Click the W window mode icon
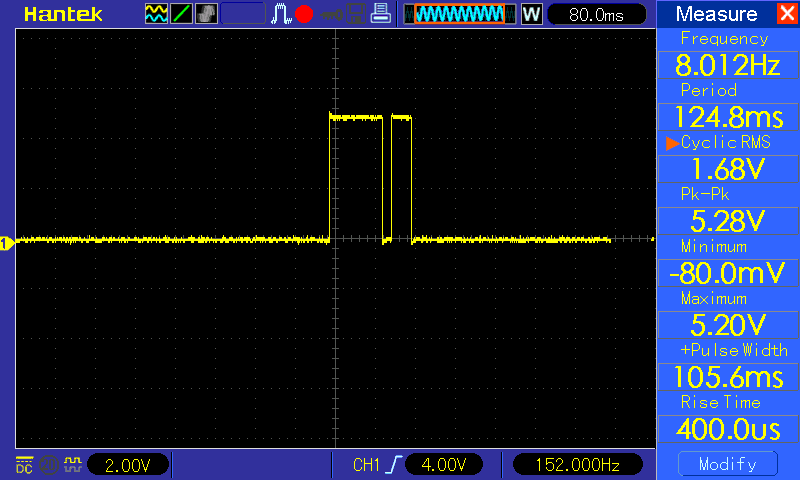Screen dimensions: 800x480 (x=531, y=14)
